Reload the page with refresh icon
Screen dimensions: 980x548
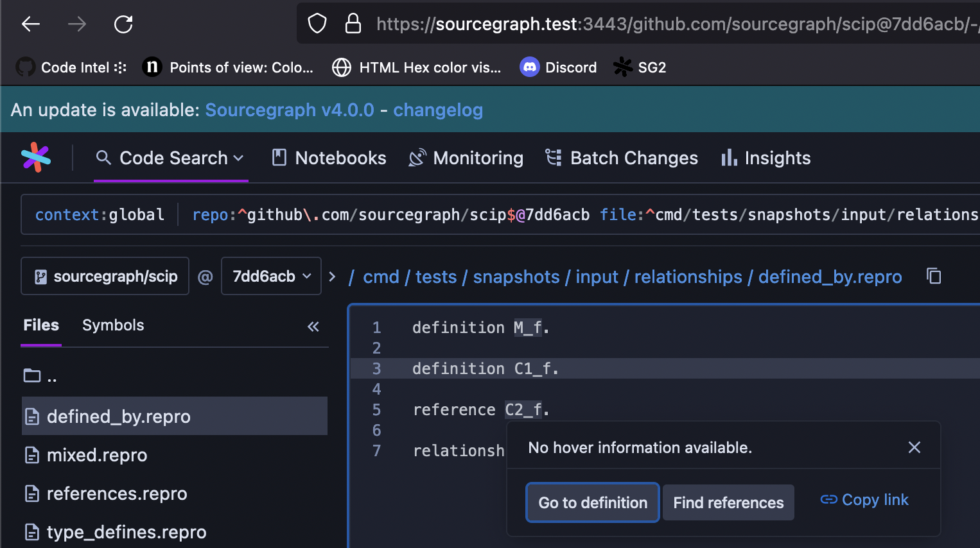point(123,24)
